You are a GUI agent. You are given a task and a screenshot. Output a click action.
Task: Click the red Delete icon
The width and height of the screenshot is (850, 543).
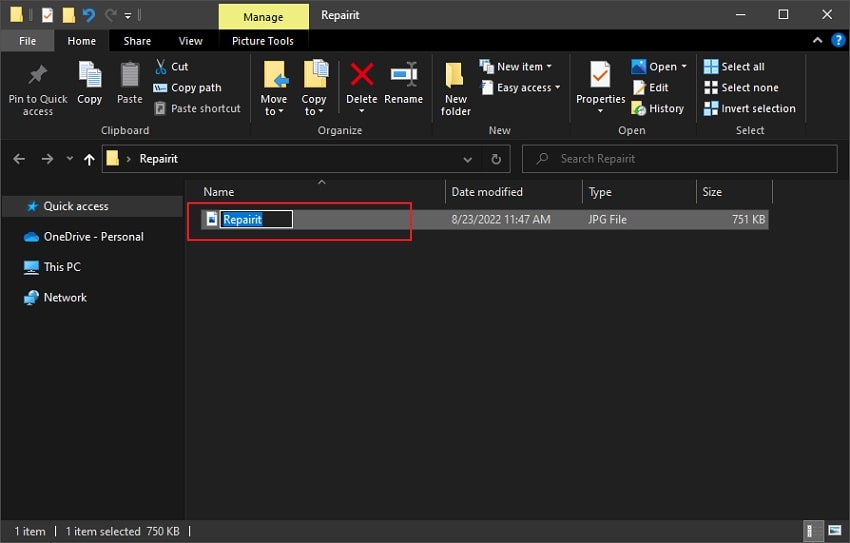[362, 74]
